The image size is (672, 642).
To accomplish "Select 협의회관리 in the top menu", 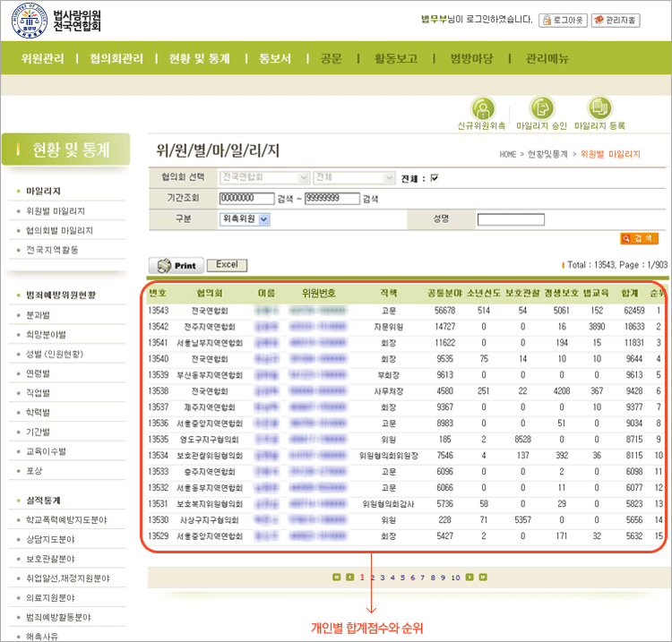I will tap(116, 58).
